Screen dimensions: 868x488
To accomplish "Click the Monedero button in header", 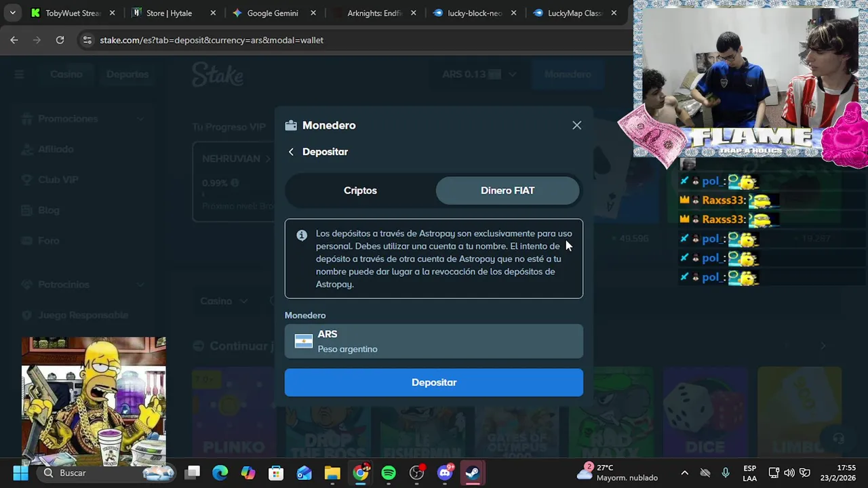I will [568, 75].
